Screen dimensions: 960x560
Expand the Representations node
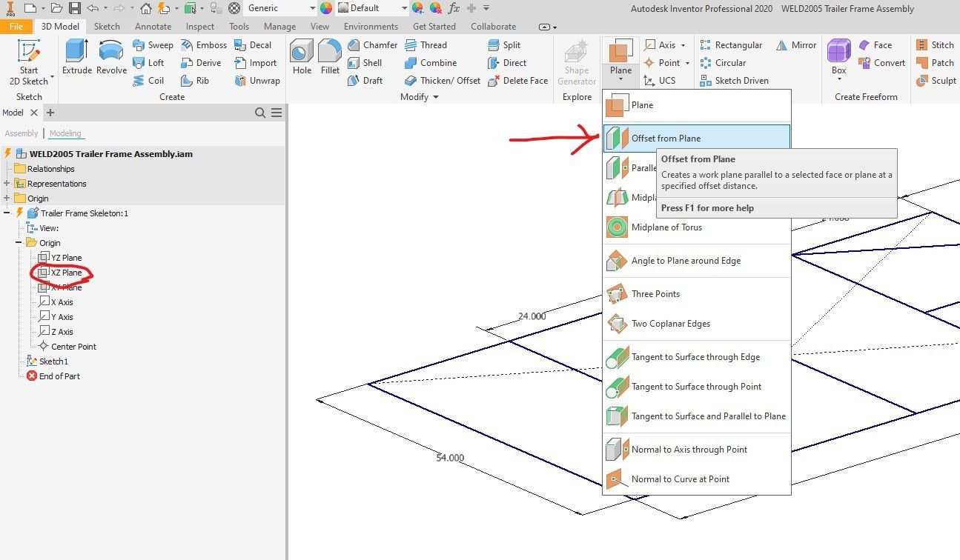tap(7, 184)
